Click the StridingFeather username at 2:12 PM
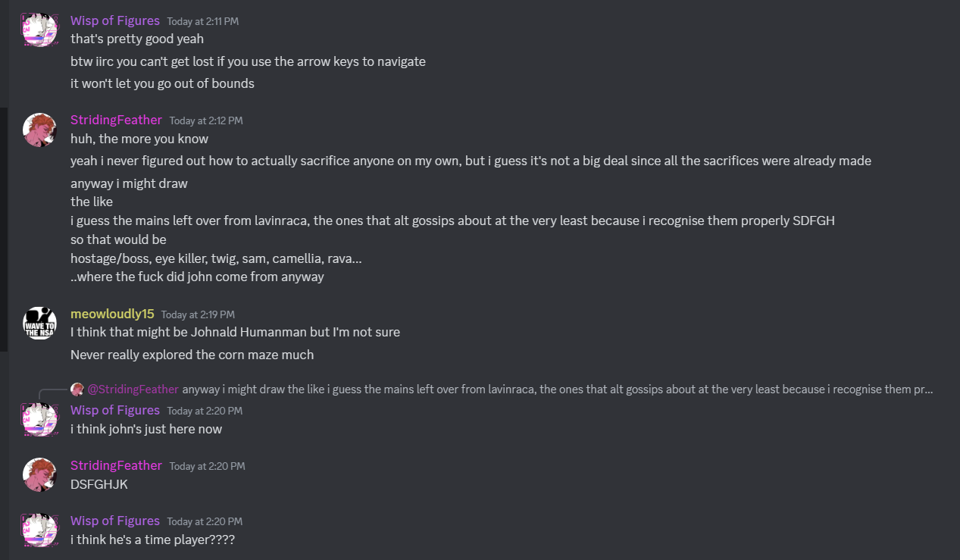 pos(116,120)
